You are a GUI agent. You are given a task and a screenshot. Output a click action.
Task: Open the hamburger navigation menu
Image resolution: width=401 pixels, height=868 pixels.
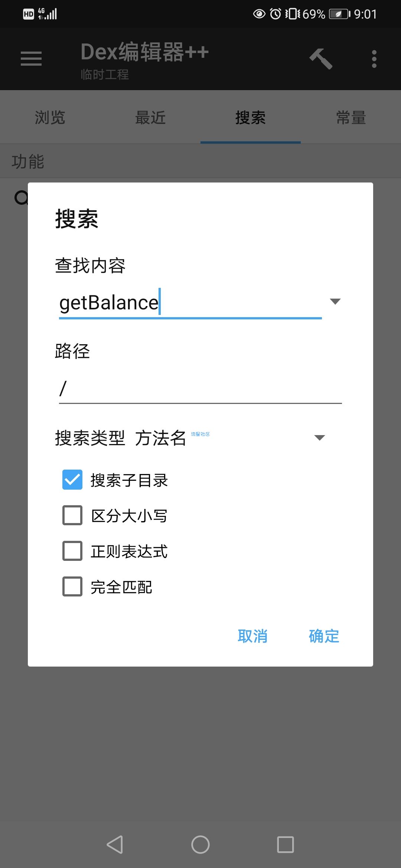[31, 59]
